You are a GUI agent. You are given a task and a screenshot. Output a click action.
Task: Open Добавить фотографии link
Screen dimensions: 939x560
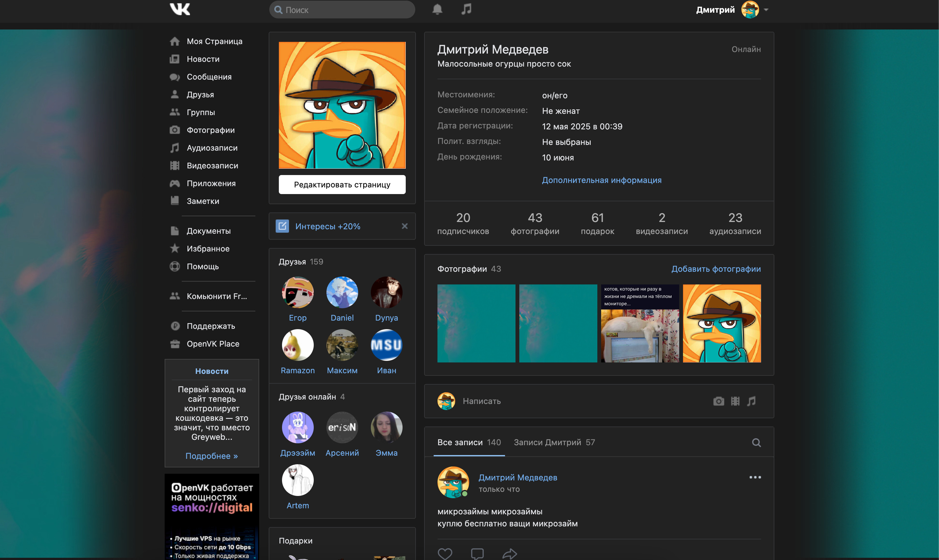click(x=716, y=269)
